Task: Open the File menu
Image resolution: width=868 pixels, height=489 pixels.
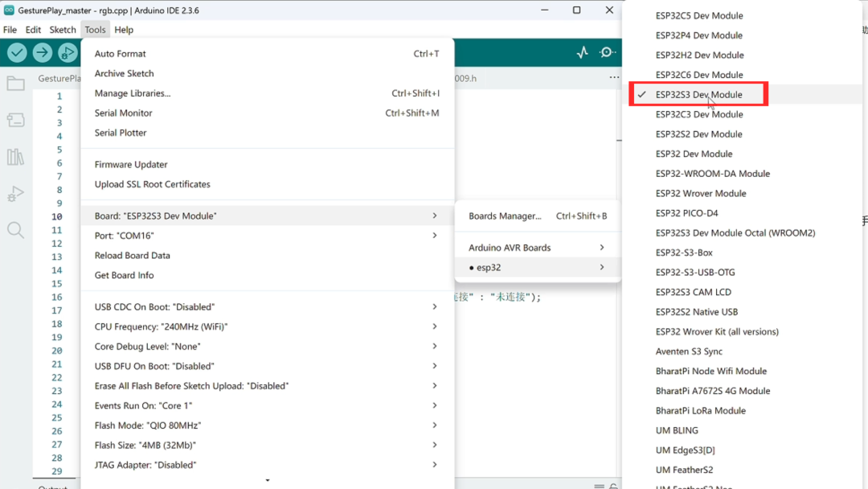Action: tap(10, 30)
